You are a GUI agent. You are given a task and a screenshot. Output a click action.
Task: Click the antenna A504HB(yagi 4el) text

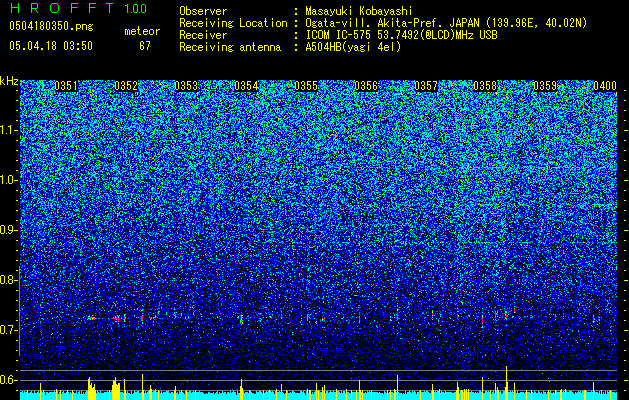tap(353, 47)
